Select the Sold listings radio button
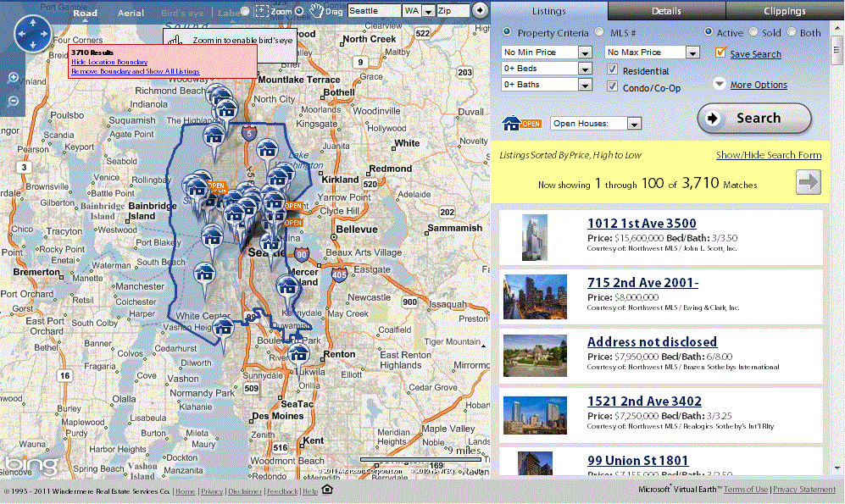The image size is (845, 504). tap(753, 32)
